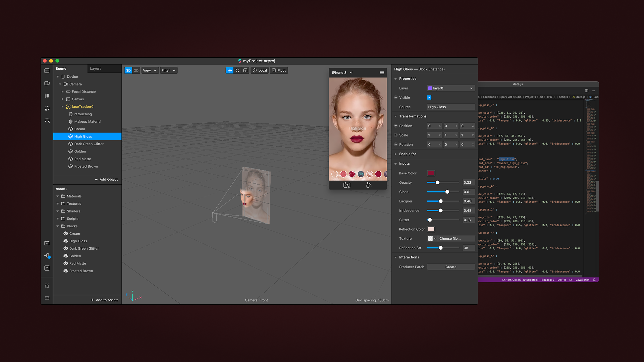This screenshot has width=644, height=362.
Task: Click the test on device icon
Action: tap(47, 256)
